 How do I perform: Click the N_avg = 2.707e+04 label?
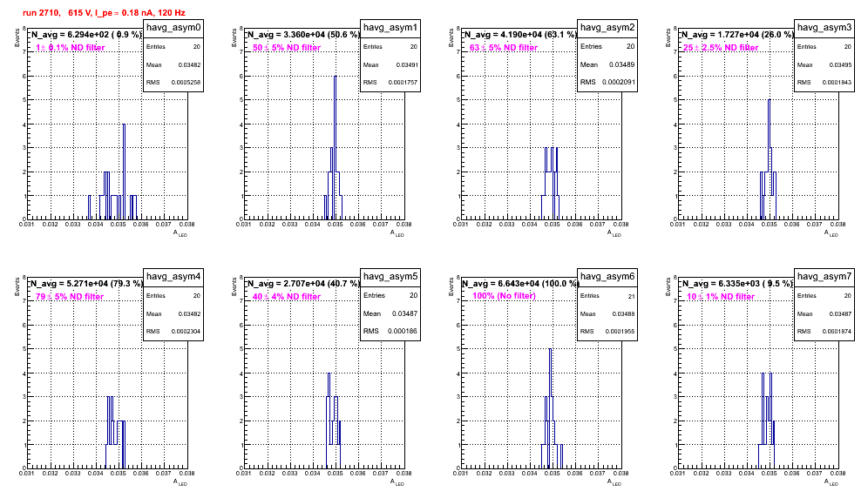coord(302,284)
